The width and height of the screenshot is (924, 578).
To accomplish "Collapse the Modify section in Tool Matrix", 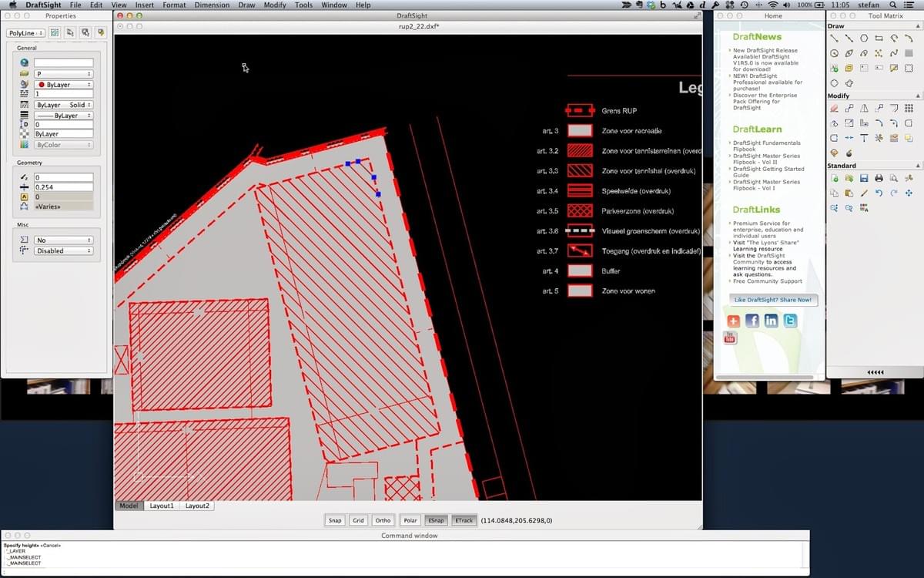I will (x=917, y=96).
